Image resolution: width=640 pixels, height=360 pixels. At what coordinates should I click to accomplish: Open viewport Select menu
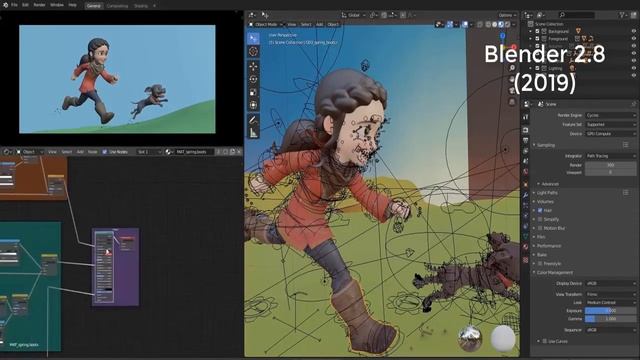click(306, 24)
